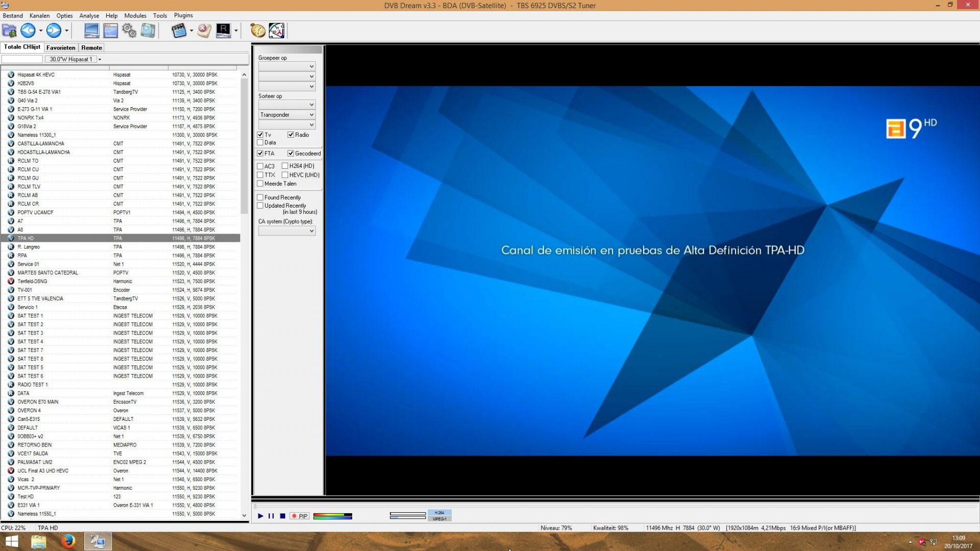This screenshot has height=551, width=980.
Task: Open Firefox from the taskbar
Action: [x=67, y=541]
